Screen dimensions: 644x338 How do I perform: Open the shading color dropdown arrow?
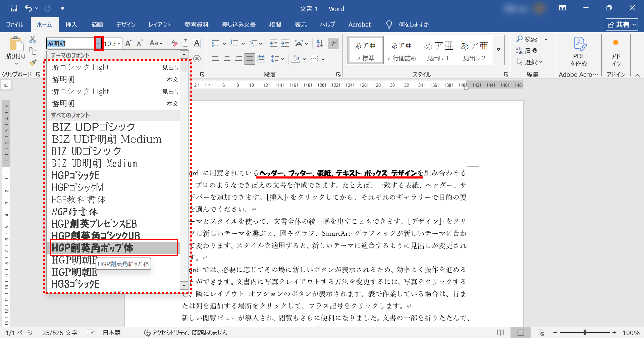pos(304,59)
